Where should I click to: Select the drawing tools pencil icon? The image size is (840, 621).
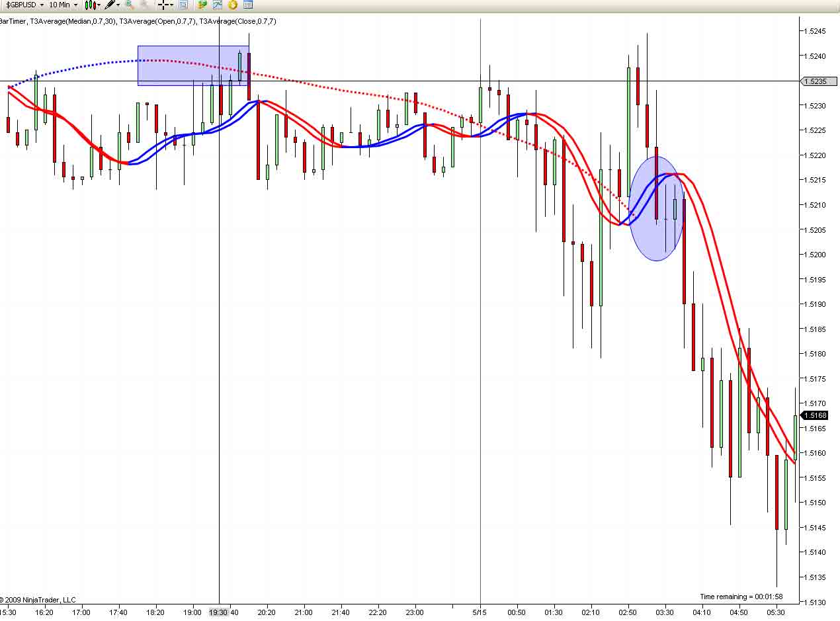pyautogui.click(x=109, y=5)
